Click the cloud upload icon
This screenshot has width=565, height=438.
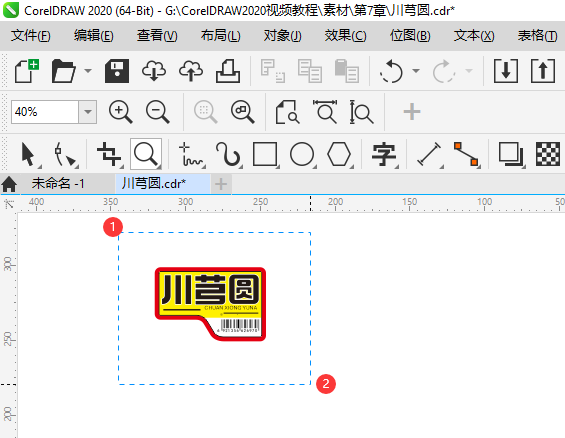click(x=191, y=71)
